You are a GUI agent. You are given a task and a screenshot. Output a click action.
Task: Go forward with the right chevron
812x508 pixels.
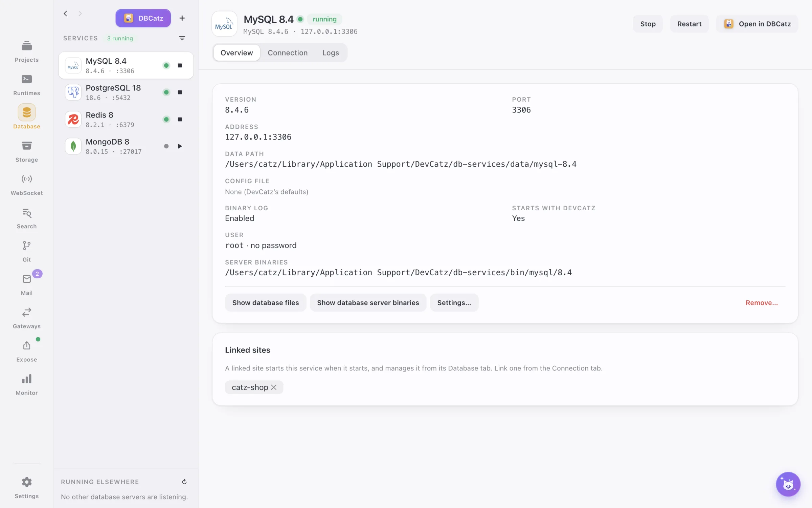[x=80, y=14]
